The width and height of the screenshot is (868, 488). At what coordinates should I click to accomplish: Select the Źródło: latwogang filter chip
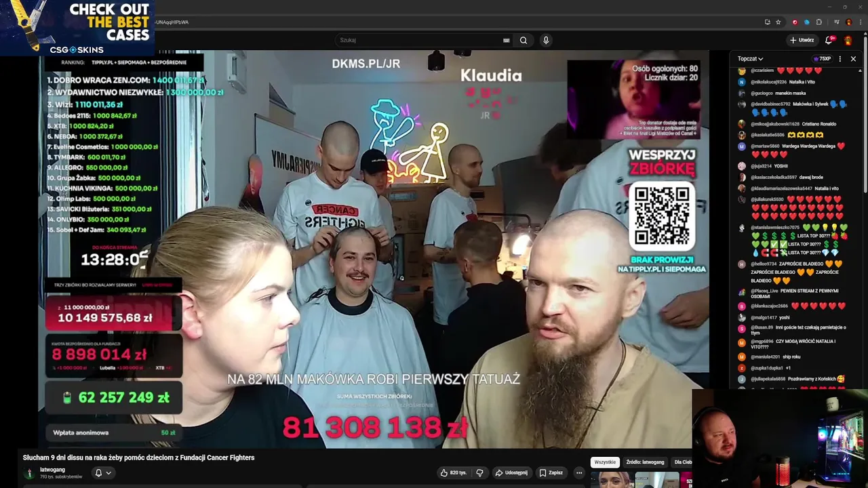[645, 462]
